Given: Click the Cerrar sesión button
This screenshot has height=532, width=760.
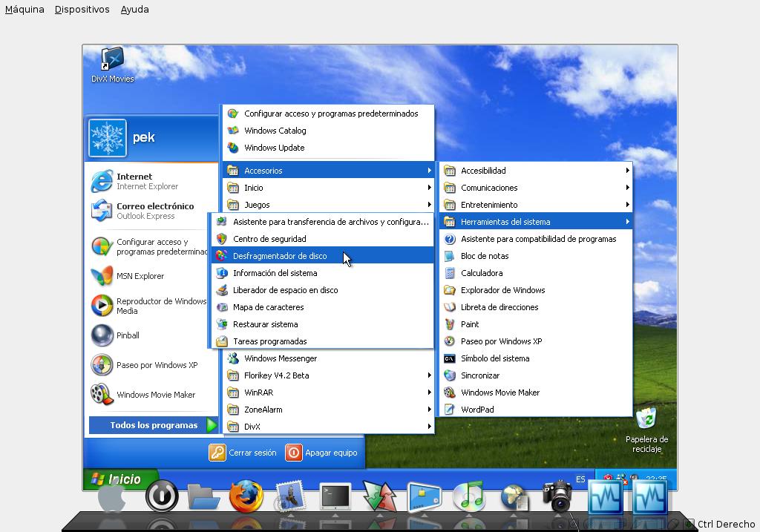Looking at the screenshot, I should pos(243,453).
